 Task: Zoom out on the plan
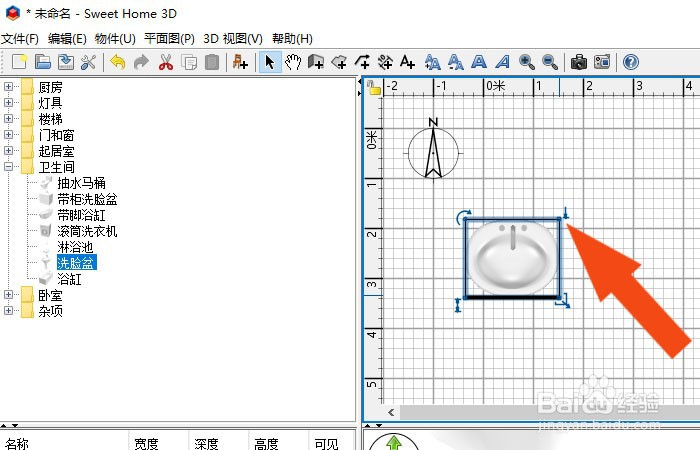click(x=550, y=62)
